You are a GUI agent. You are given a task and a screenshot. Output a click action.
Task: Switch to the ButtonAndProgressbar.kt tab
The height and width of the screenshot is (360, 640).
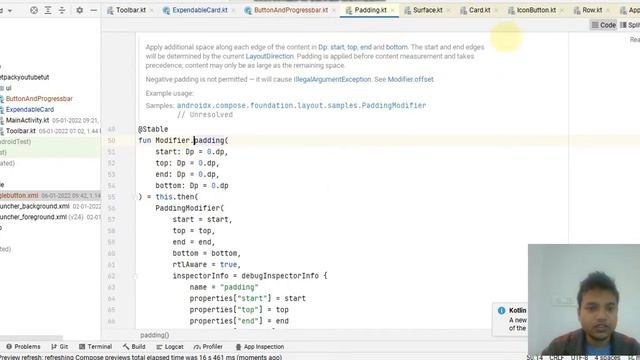click(291, 10)
